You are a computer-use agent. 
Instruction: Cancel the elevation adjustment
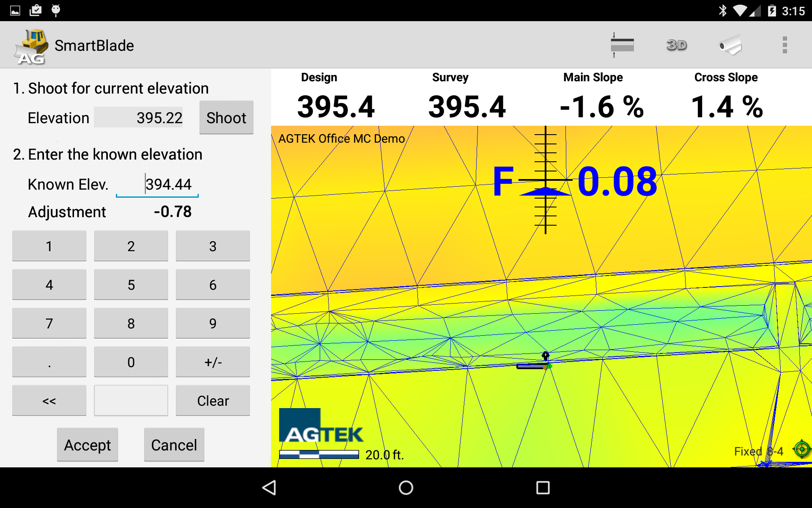click(x=174, y=445)
